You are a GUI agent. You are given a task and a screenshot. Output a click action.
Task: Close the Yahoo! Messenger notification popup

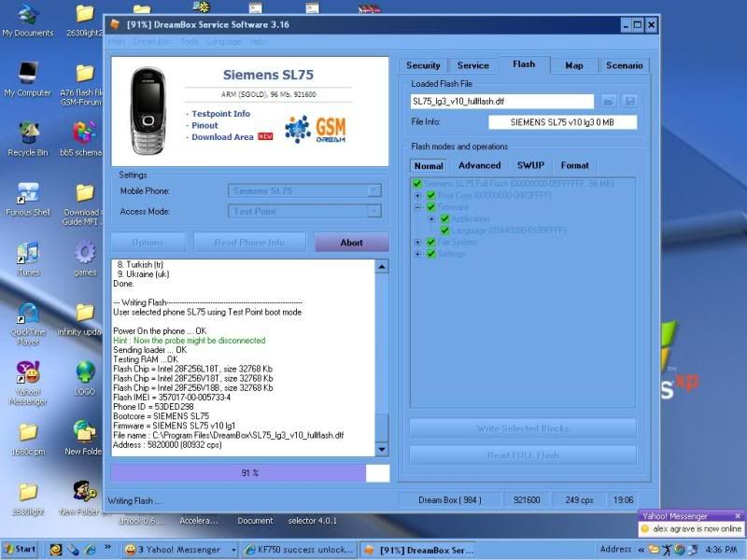[x=738, y=516]
